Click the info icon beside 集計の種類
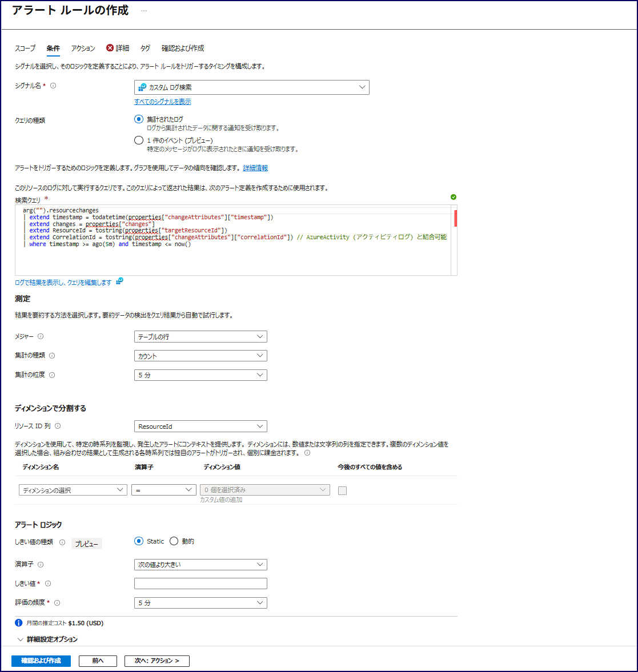The width and height of the screenshot is (638, 672). point(52,356)
